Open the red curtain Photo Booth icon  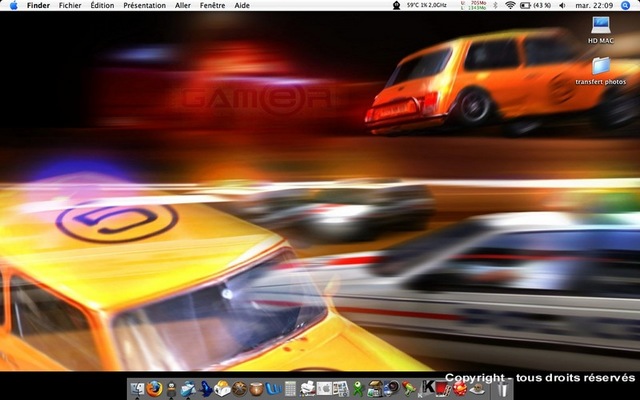[443, 389]
